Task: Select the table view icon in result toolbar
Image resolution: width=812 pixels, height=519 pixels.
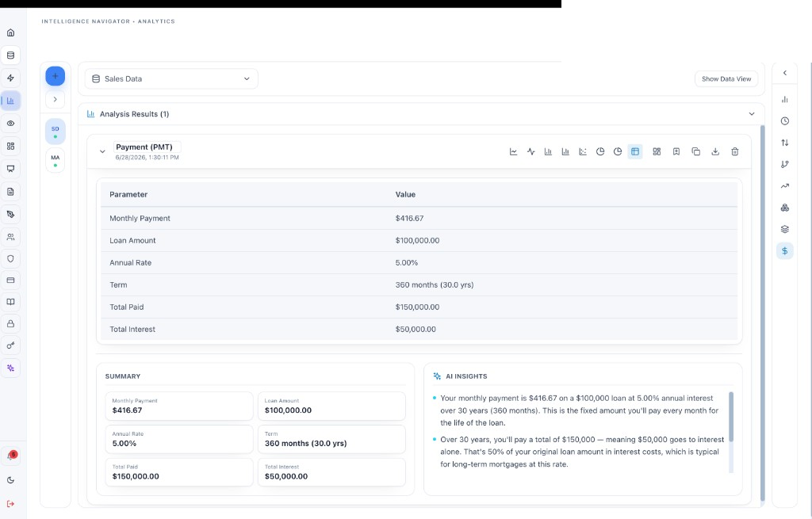Action: tap(635, 151)
